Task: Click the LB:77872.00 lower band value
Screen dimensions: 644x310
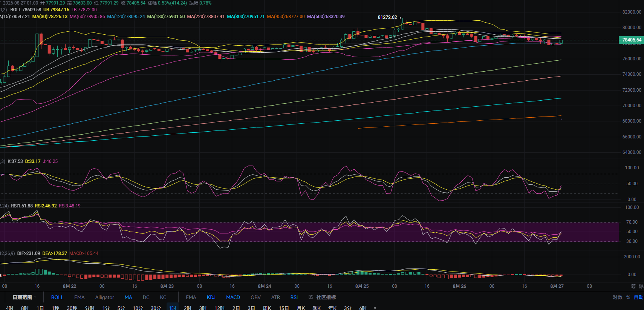Action: (84, 10)
